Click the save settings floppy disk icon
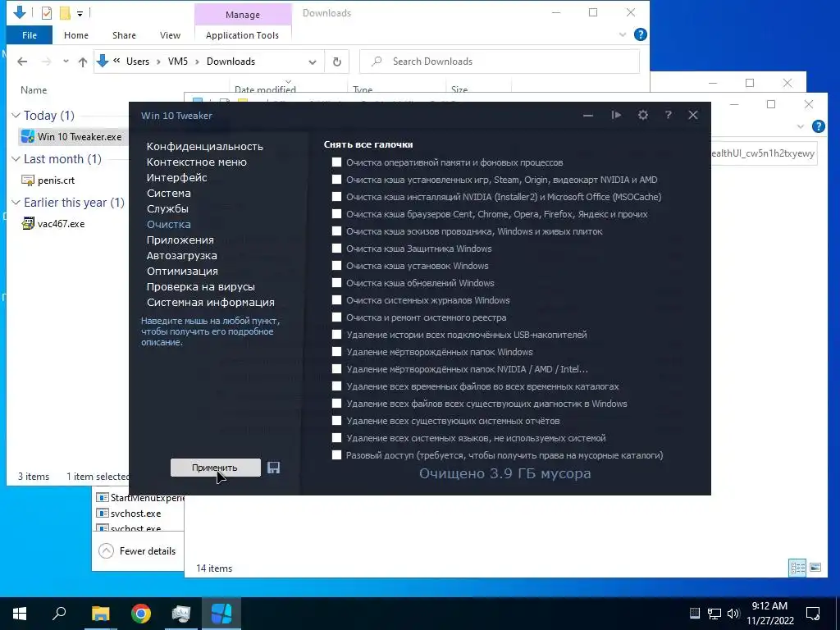Viewport: 840px width, 630px height. pyautogui.click(x=274, y=468)
